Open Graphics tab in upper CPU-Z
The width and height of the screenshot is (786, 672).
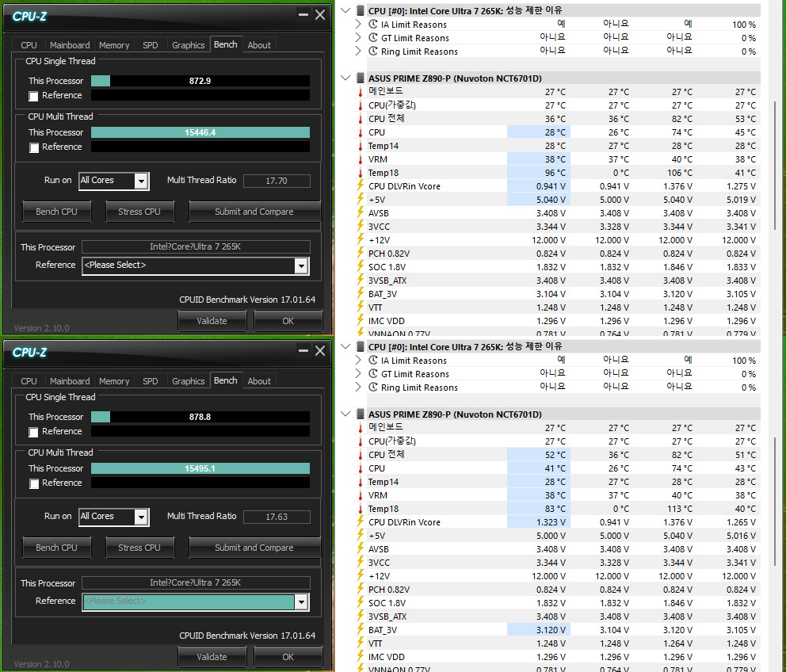[188, 45]
